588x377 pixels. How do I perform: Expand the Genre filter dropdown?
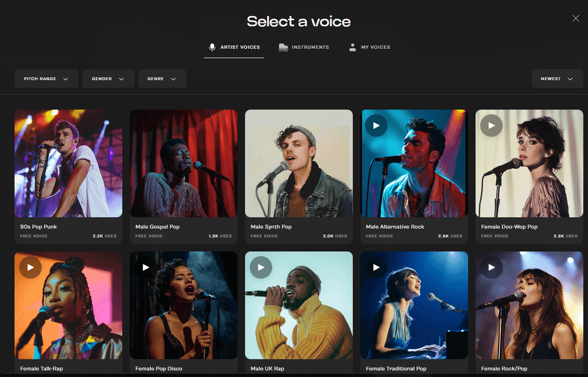click(162, 79)
